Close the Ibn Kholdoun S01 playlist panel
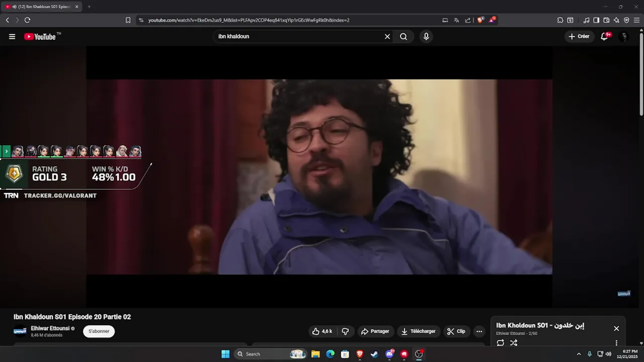Screen dimensions: 644x362 coord(616,328)
